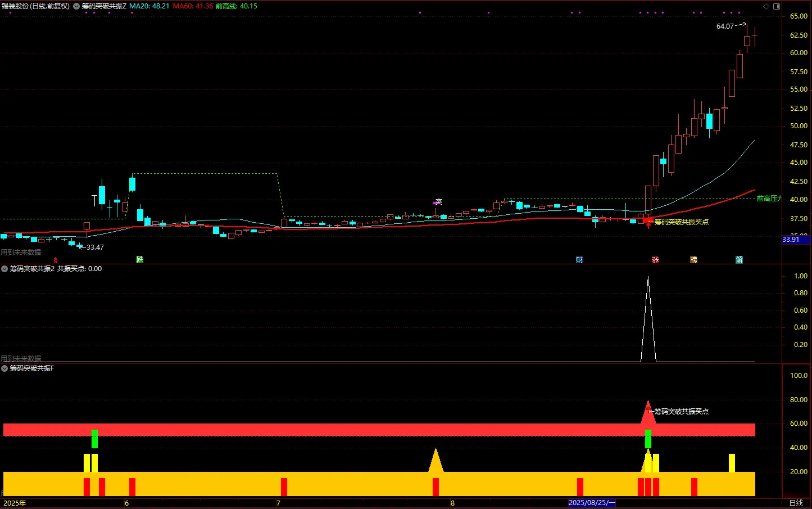The width and height of the screenshot is (812, 509).
Task: Open the 财 financial marker icon
Action: 579,259
